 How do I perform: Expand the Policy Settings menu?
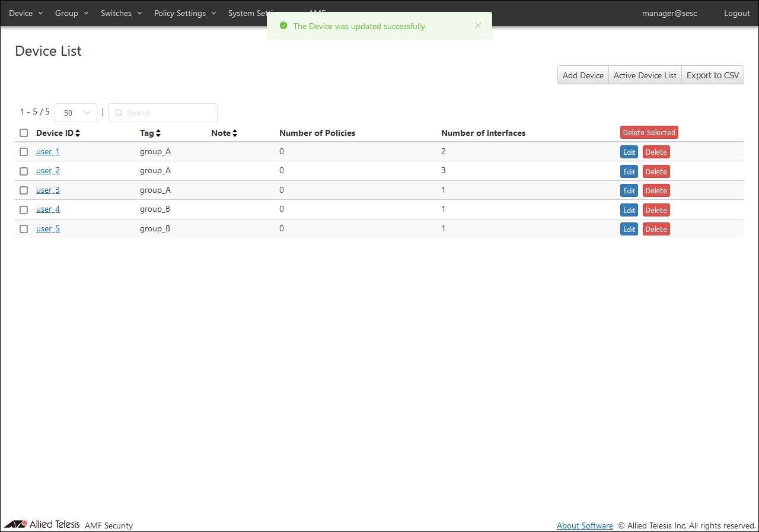coord(185,13)
